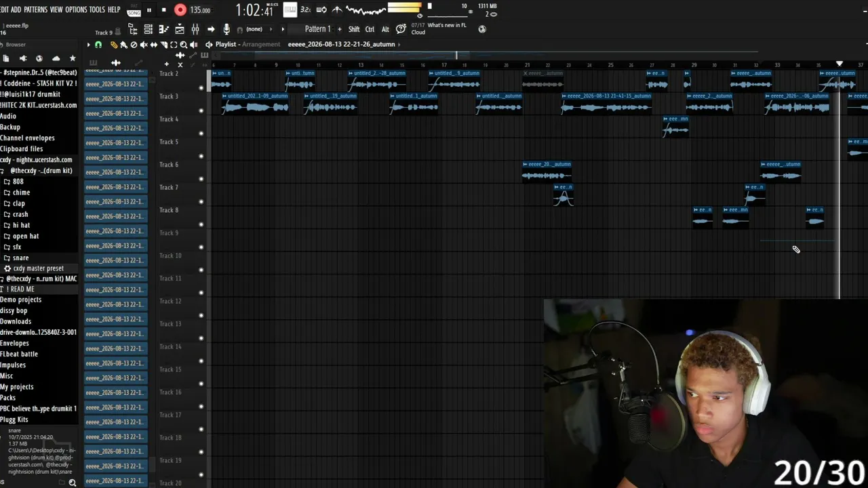Mute Track 12 using its toggle dot

tap(201, 315)
